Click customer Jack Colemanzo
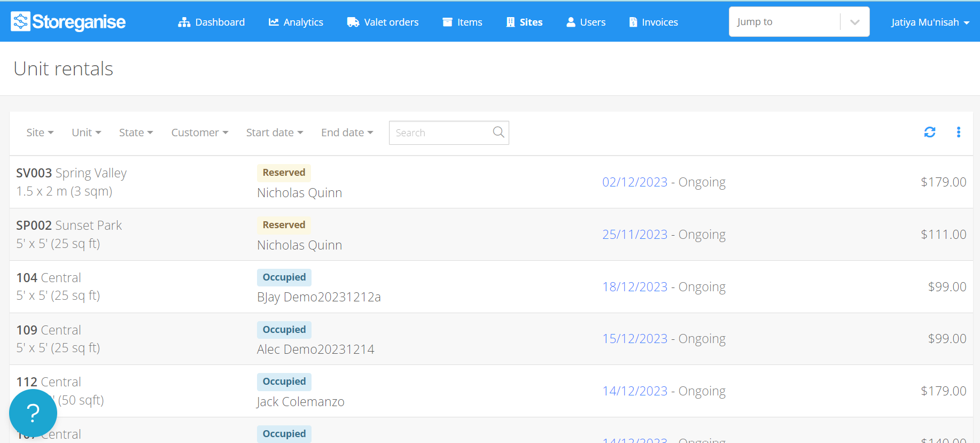 (300, 402)
